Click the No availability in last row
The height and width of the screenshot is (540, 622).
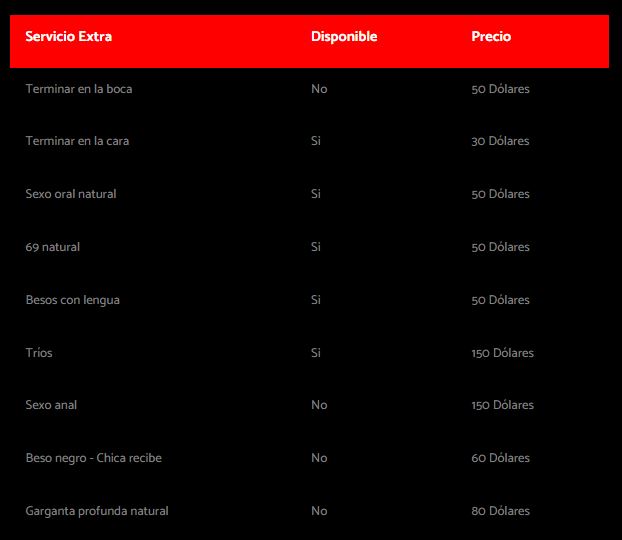[x=319, y=511]
